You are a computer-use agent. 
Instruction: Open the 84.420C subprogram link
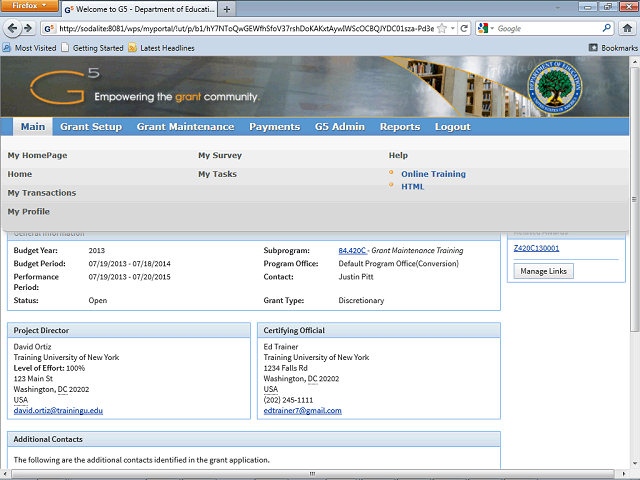pos(352,250)
